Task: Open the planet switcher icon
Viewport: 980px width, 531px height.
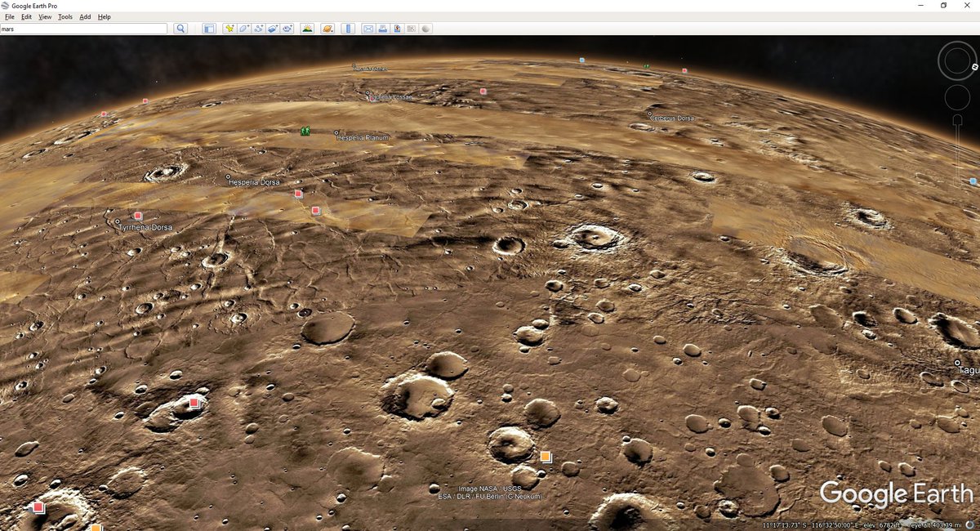Action: (327, 29)
